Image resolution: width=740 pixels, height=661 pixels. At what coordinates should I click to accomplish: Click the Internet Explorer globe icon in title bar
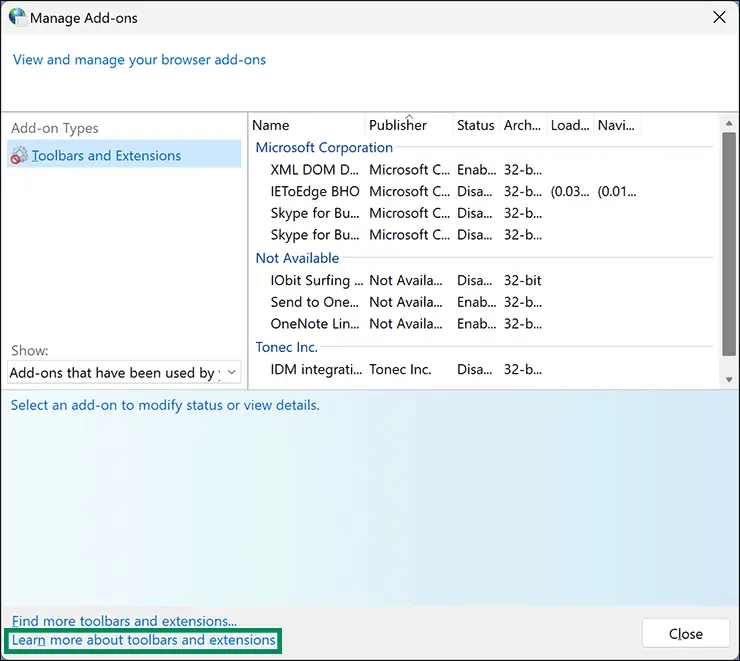pos(18,17)
